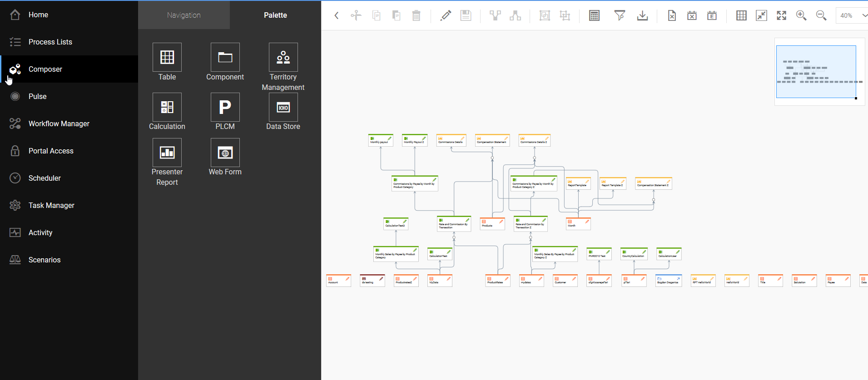This screenshot has height=380, width=868.
Task: Click the PLCM palette icon
Action: coord(225,107)
